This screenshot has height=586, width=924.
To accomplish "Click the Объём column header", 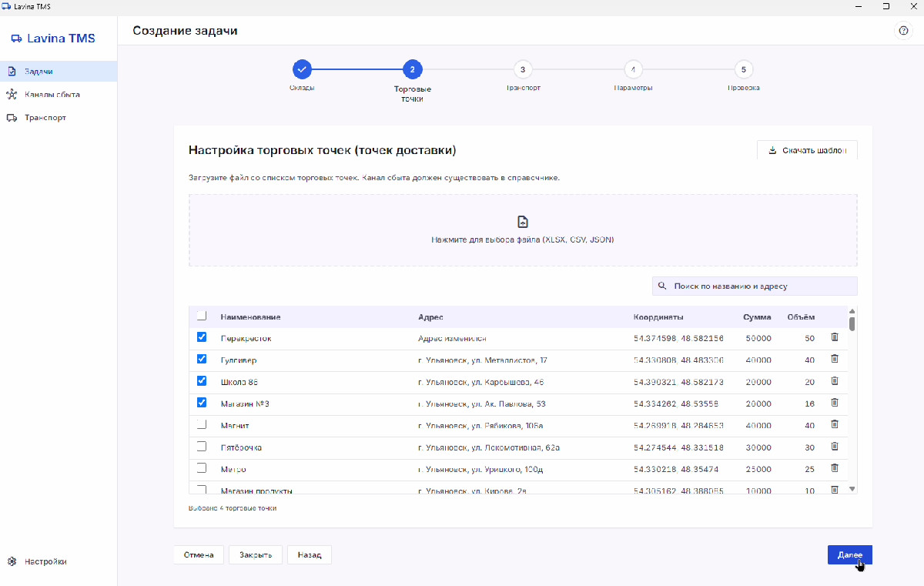I will click(801, 317).
